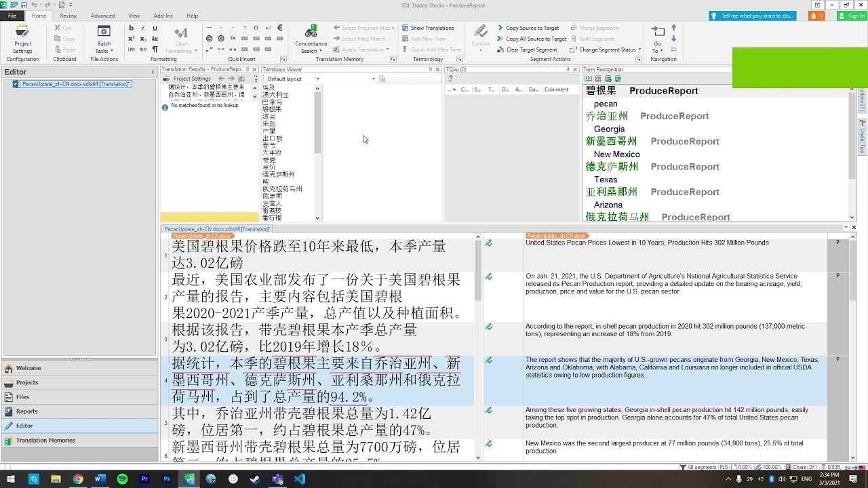Open Default layout dropdown in Termbase Viewer
868x488 pixels.
319,79
